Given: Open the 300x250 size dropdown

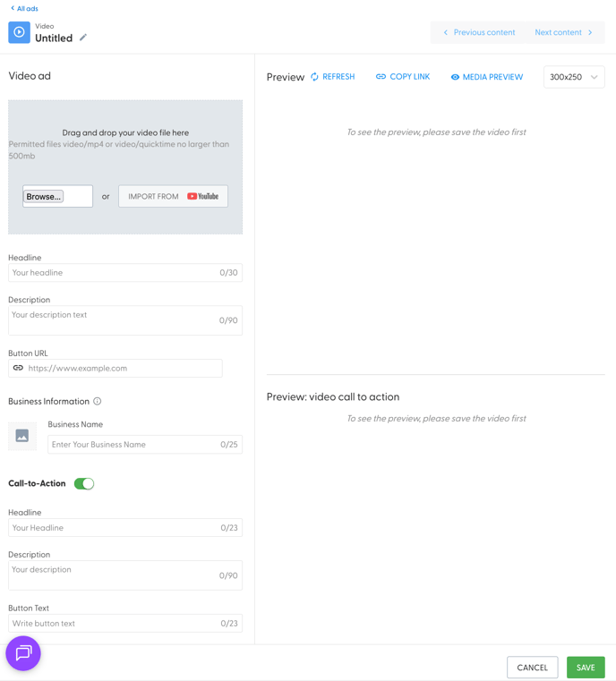Looking at the screenshot, I should coord(573,77).
